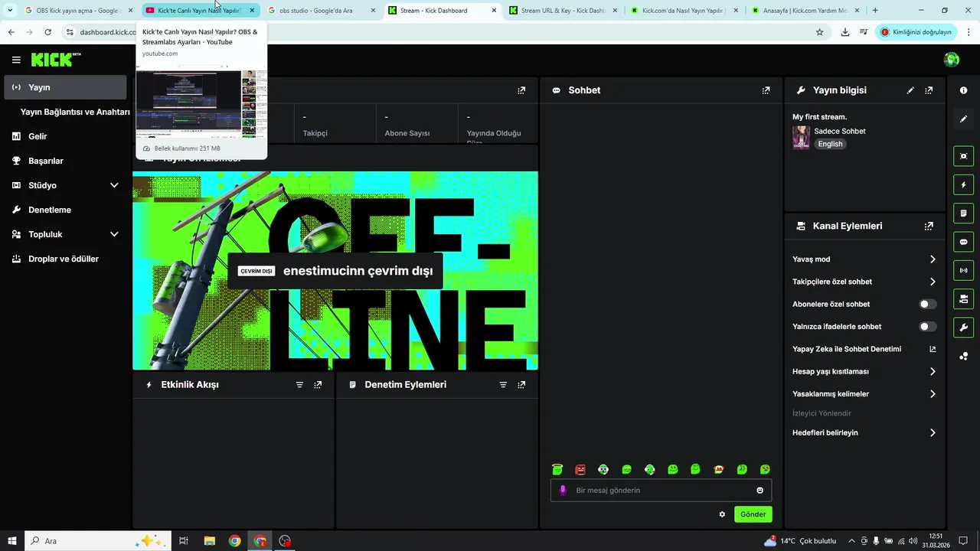
Task: Pop out the Sohbet chat panel
Action: click(766, 90)
